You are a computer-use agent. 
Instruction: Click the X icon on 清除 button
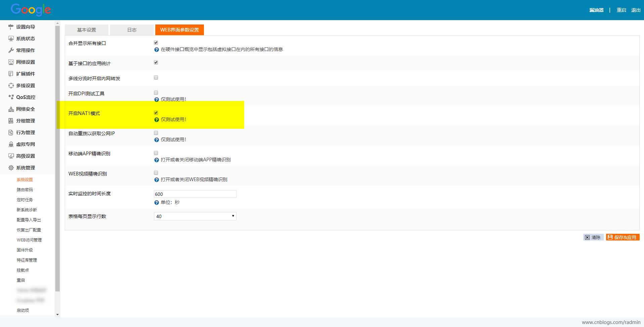[587, 237]
